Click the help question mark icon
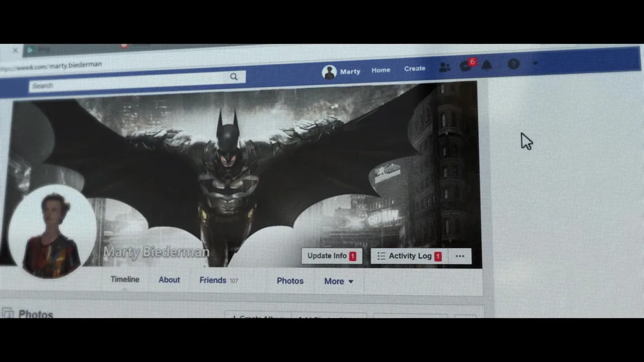Image resolution: width=644 pixels, height=362 pixels. click(x=513, y=64)
